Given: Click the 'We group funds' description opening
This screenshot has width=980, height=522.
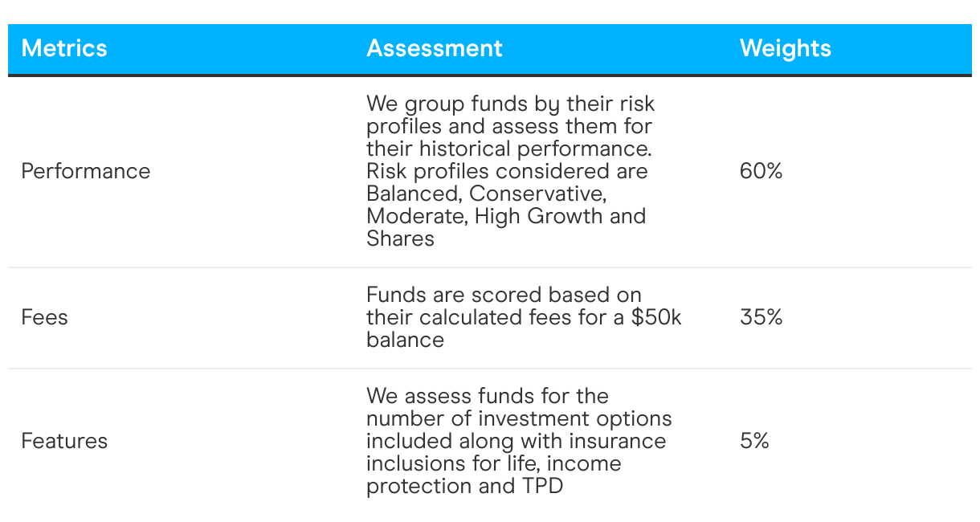Looking at the screenshot, I should (x=447, y=104).
